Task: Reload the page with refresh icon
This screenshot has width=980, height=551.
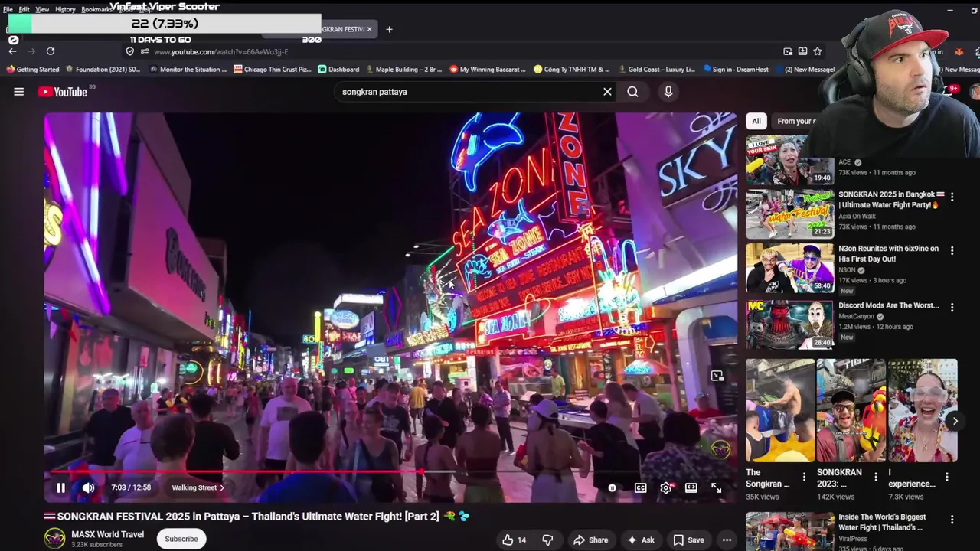Action: coord(51,51)
